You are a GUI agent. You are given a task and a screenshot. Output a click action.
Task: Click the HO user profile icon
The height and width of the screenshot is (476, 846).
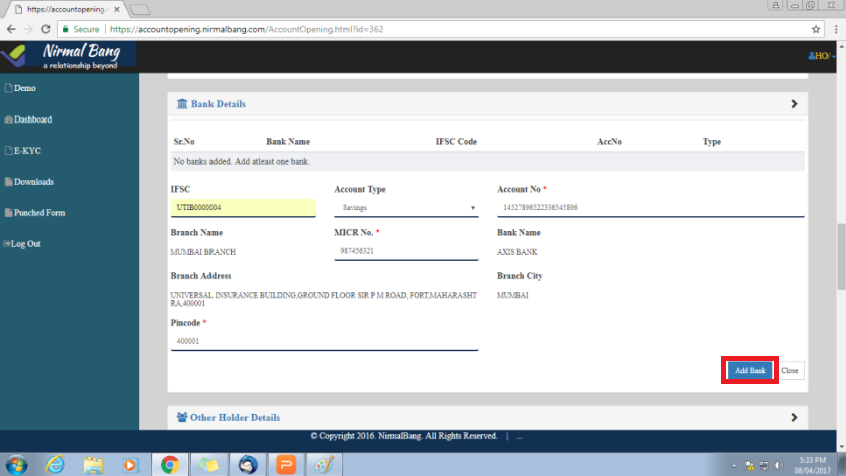(820, 56)
